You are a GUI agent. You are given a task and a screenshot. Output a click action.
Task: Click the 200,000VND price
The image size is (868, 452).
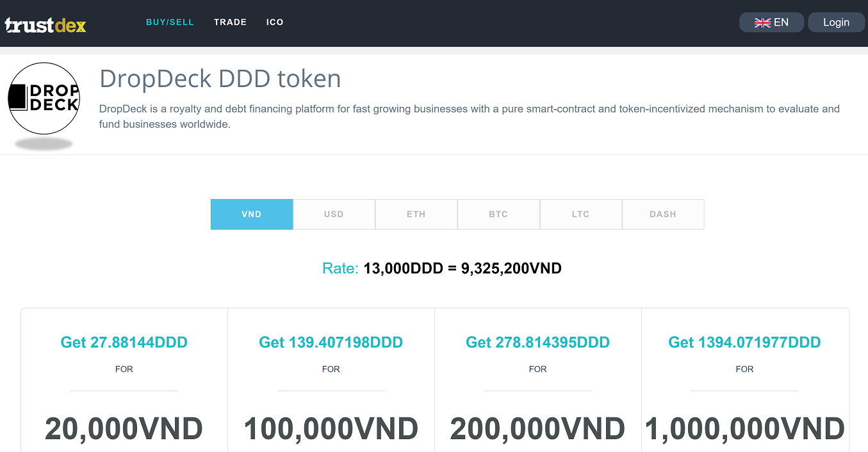pyautogui.click(x=538, y=429)
